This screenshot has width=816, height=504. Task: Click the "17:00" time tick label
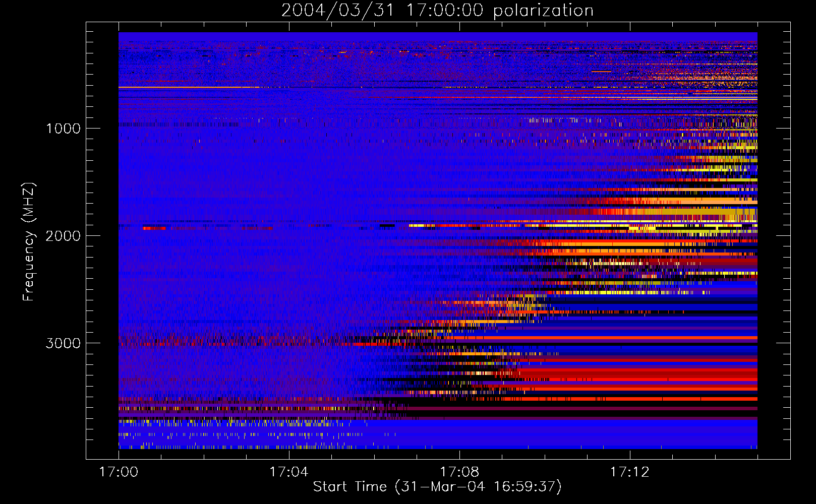[x=119, y=472]
